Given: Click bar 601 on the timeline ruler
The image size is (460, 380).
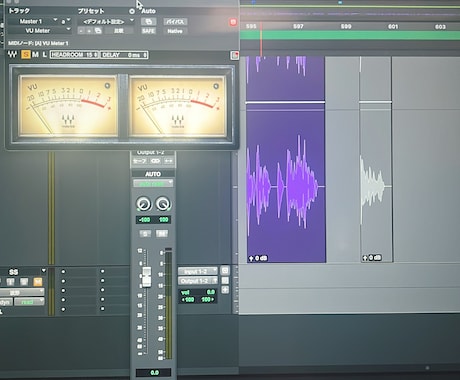Looking at the screenshot, I should (393, 26).
